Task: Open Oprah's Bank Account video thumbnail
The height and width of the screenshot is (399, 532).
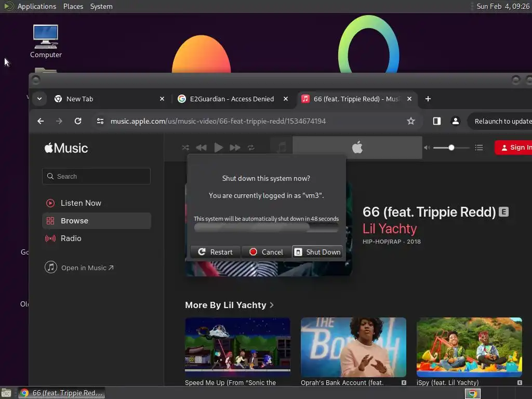Action: tap(353, 347)
